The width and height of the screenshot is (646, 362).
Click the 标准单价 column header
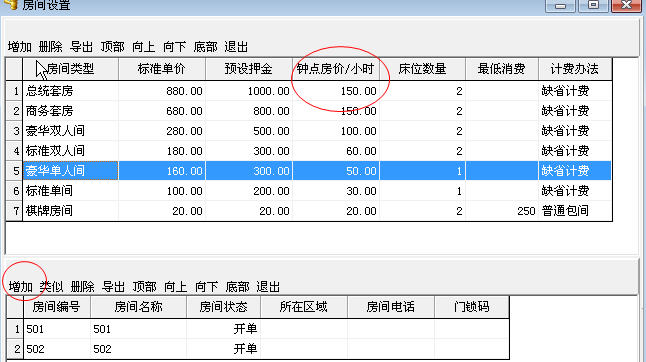(162, 69)
